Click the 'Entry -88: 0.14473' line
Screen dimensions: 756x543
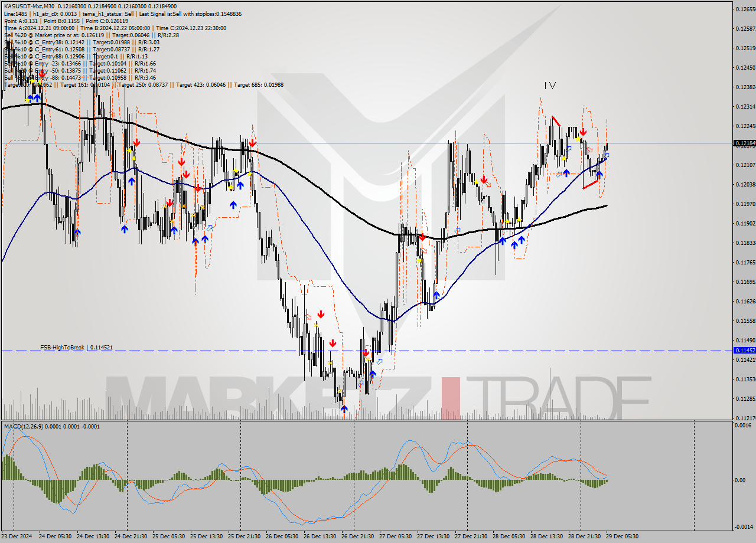click(80, 77)
